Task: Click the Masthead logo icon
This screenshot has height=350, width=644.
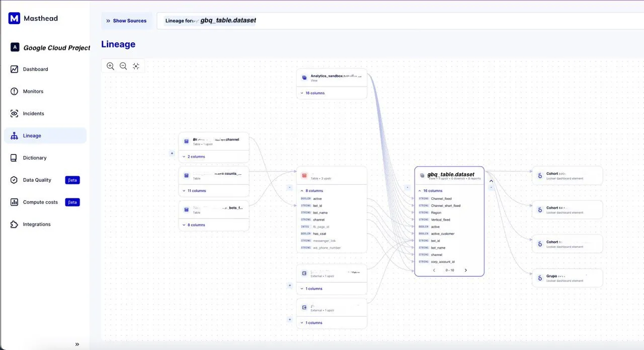Action: click(x=14, y=19)
